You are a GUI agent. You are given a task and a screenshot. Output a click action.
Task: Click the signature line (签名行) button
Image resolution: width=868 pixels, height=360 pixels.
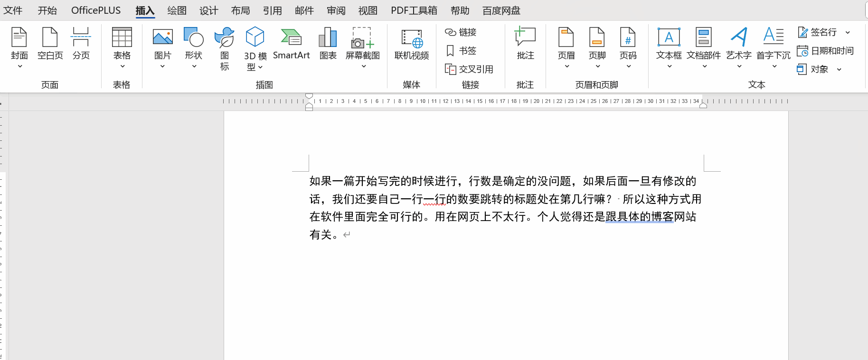coord(818,32)
